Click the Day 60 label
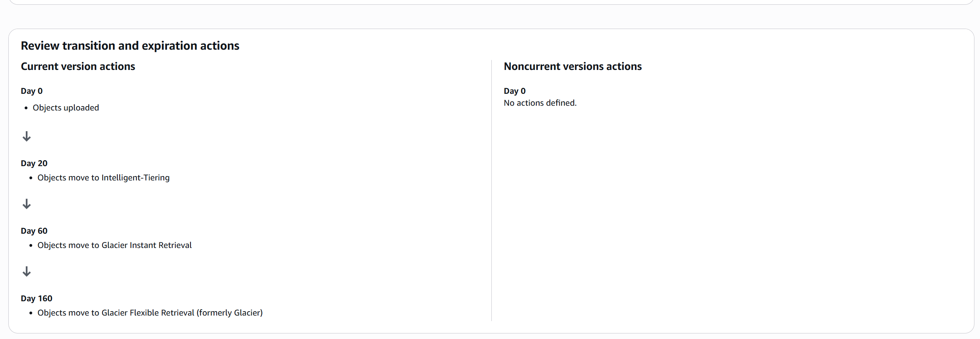The height and width of the screenshot is (339, 980). click(34, 231)
